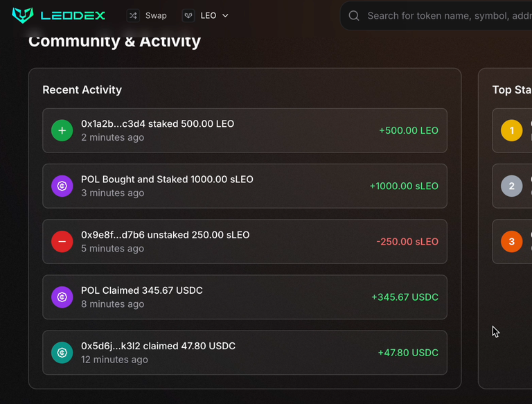532x404 pixels.
Task: Click the purple POL Bought and Staked icon
Action: tap(62, 186)
